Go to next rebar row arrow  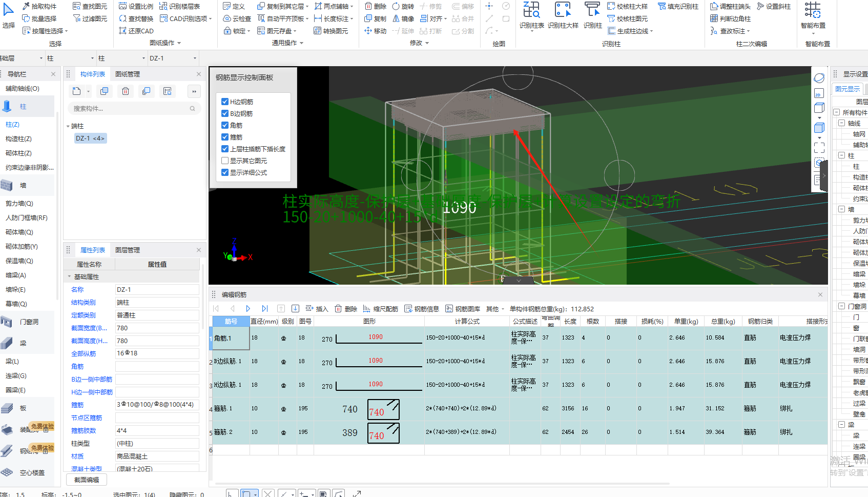248,309
